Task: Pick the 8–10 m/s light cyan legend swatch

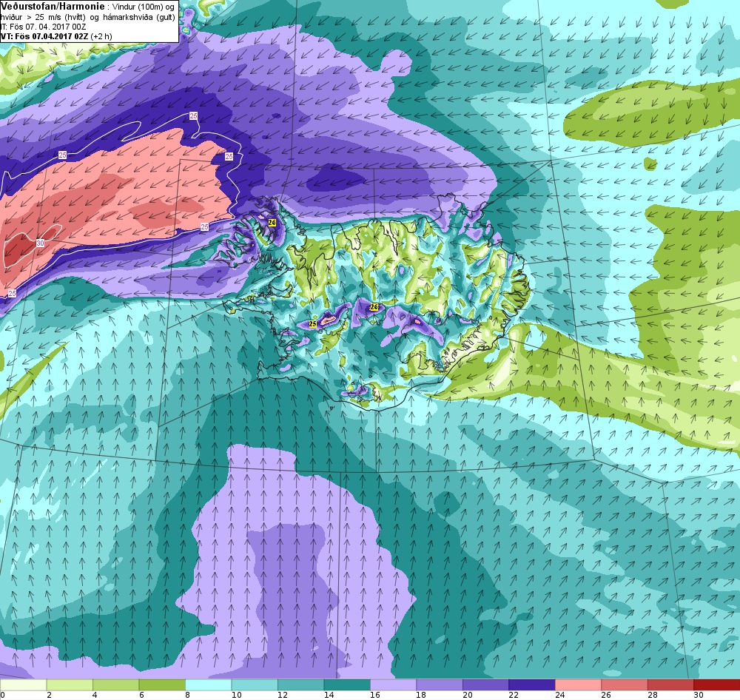Action: pos(208,684)
